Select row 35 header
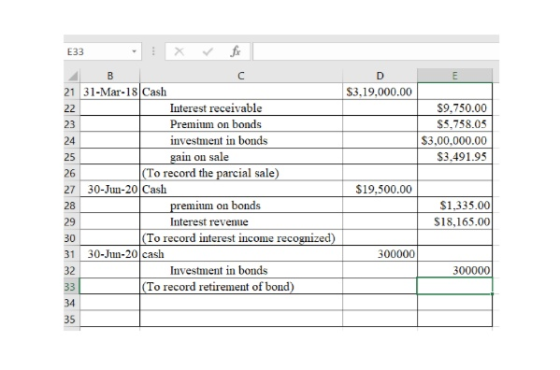Image resolution: width=560 pixels, height=370 pixels. tap(71, 319)
